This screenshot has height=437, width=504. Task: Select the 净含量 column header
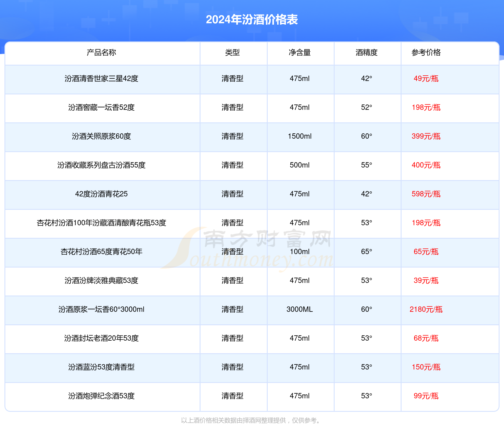pyautogui.click(x=300, y=52)
